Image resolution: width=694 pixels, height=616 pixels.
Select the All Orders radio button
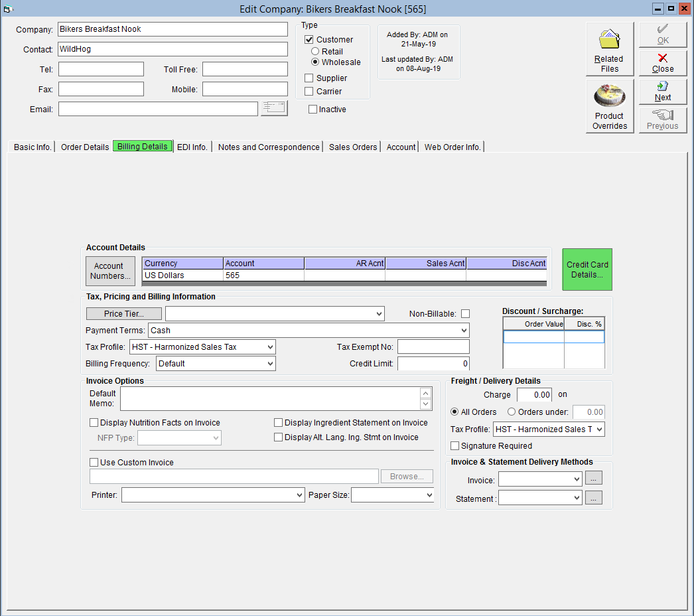454,412
